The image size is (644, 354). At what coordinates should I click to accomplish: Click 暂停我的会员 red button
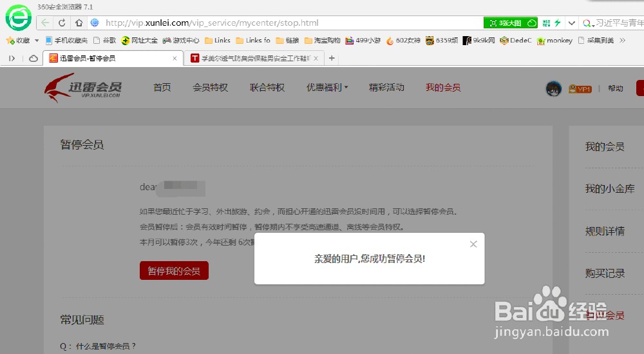174,271
